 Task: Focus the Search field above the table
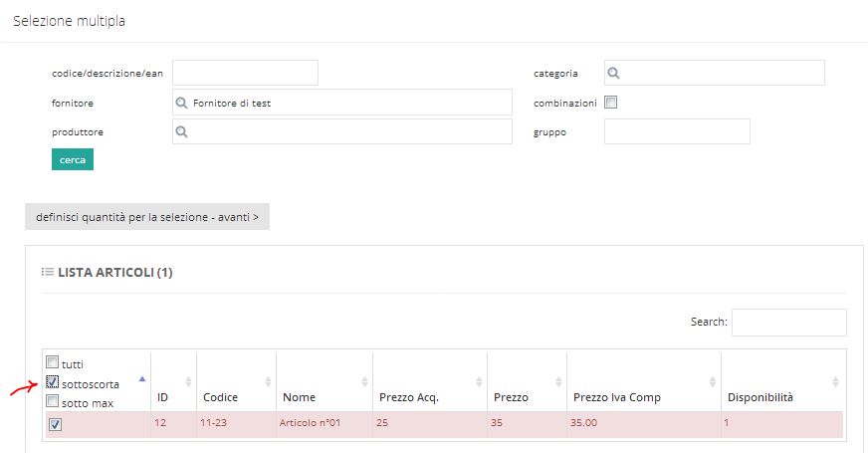pyautogui.click(x=788, y=322)
